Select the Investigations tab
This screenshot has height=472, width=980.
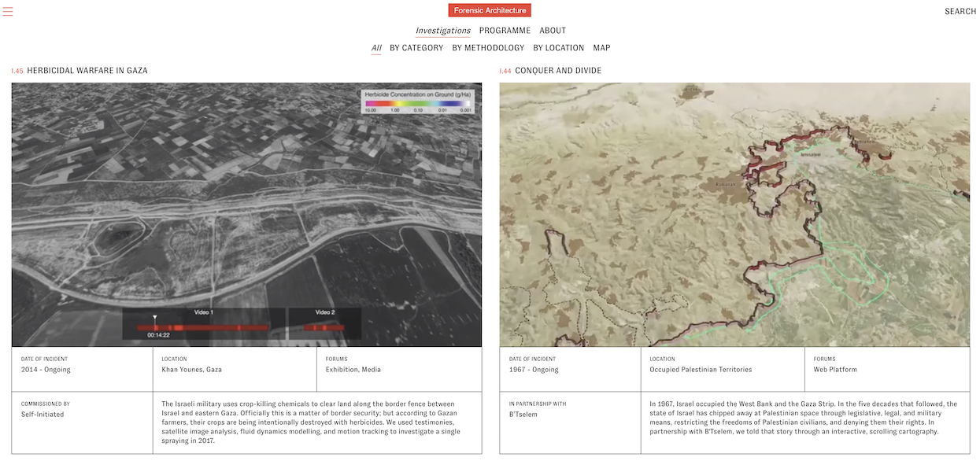point(442,31)
